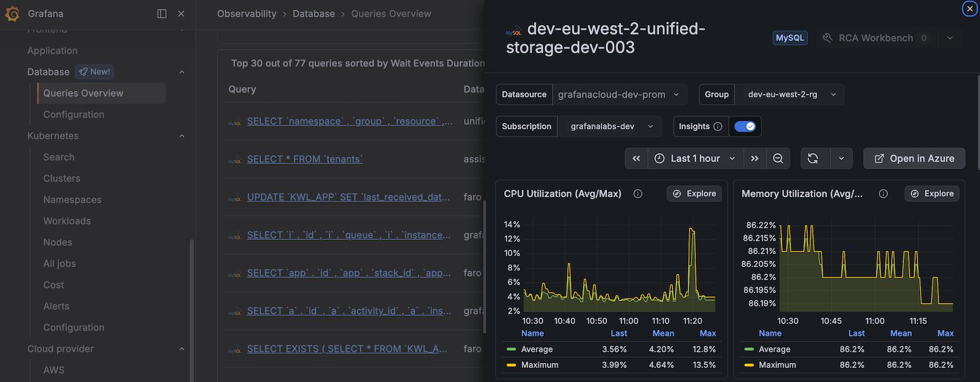The image size is (980, 382).
Task: Open the auto-refresh interval dropdown
Action: point(842,159)
